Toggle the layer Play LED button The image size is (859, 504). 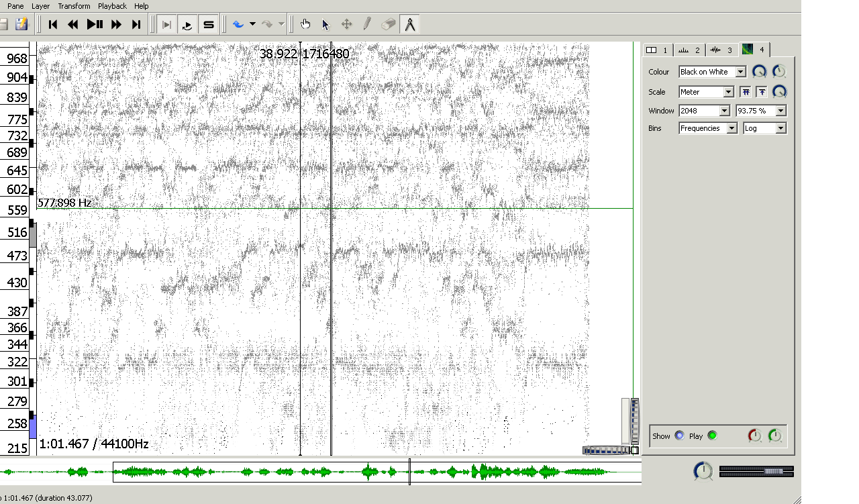[x=712, y=436]
